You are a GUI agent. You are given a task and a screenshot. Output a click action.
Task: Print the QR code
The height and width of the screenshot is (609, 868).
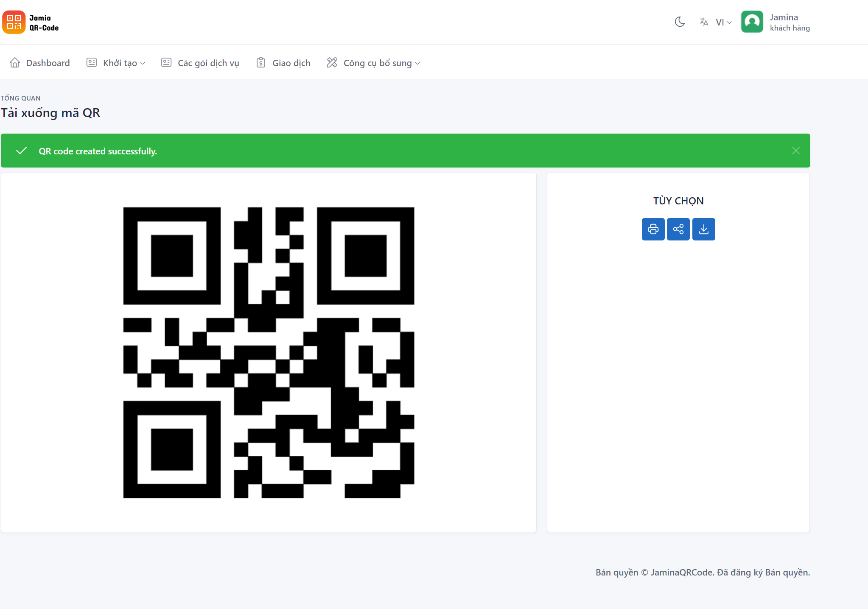[x=653, y=229]
